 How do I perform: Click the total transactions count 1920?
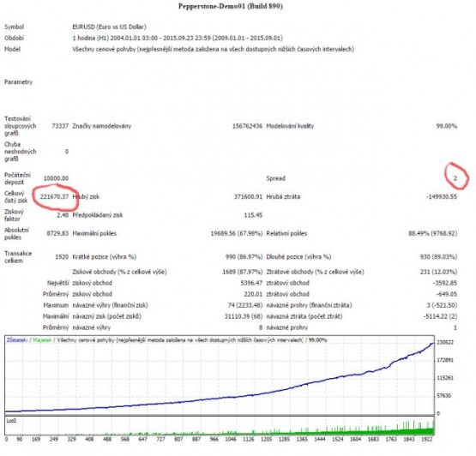pyautogui.click(x=62, y=257)
